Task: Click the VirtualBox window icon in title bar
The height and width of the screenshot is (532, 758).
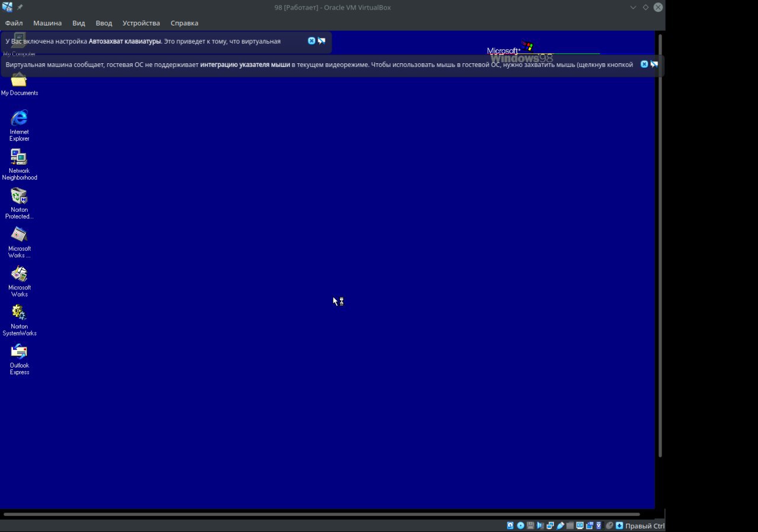Action: [7, 7]
